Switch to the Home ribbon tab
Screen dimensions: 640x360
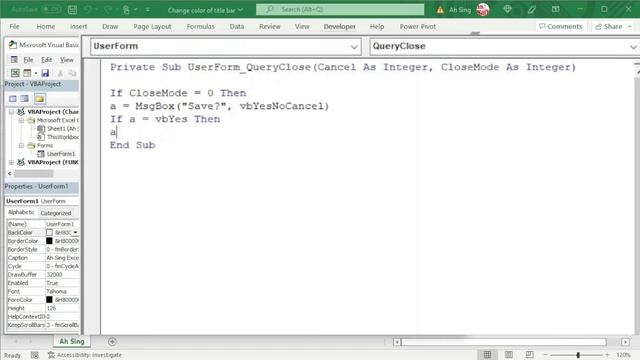46,27
